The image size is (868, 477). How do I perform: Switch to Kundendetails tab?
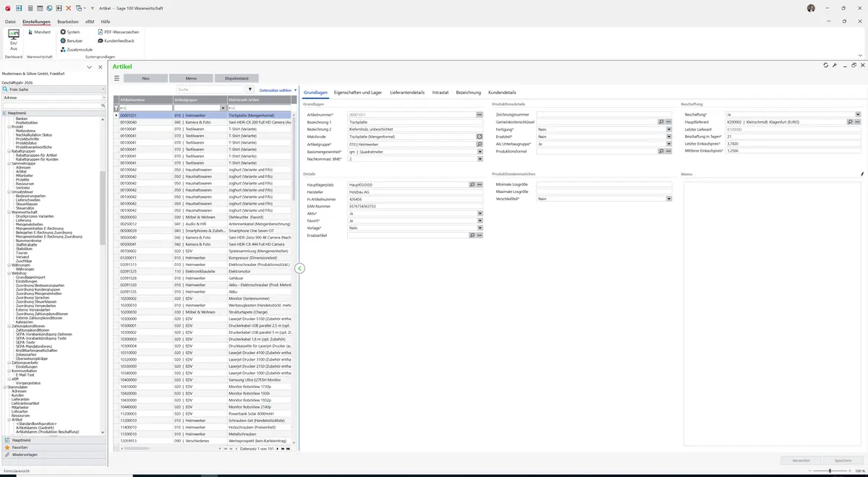[502, 93]
